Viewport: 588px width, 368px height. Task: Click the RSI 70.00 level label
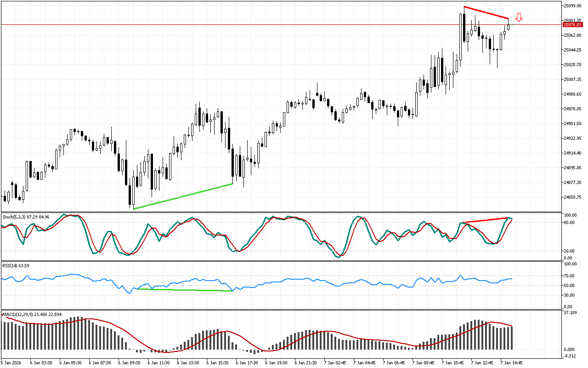[x=570, y=276]
